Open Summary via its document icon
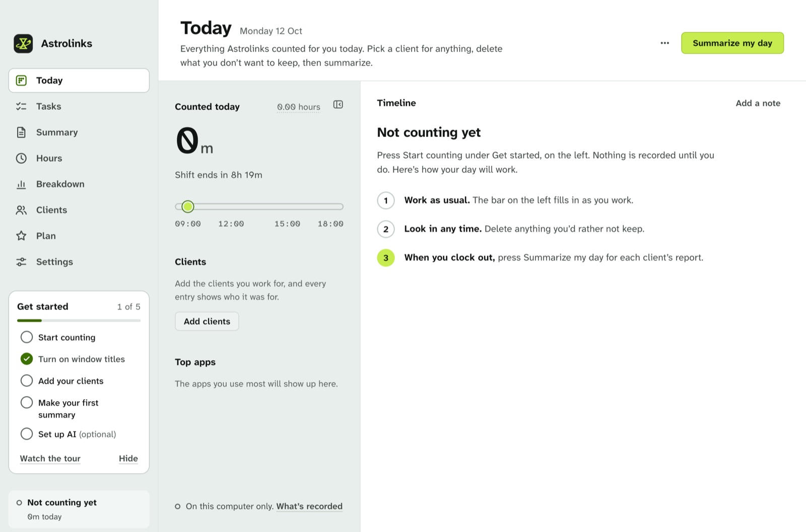 click(x=21, y=132)
